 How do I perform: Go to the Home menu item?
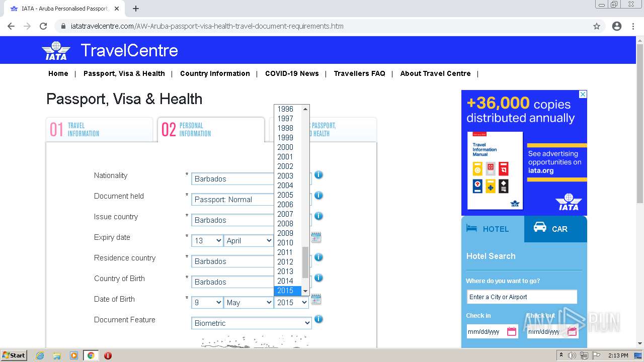click(58, 73)
